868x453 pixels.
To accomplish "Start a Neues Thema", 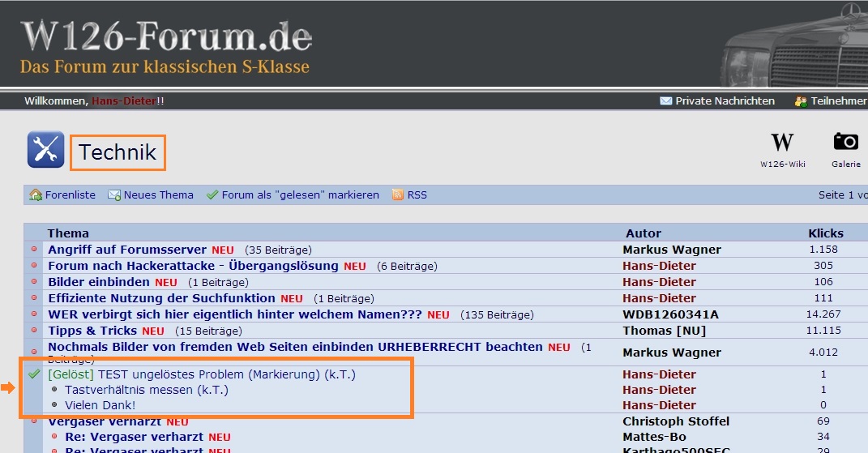I will pos(158,195).
